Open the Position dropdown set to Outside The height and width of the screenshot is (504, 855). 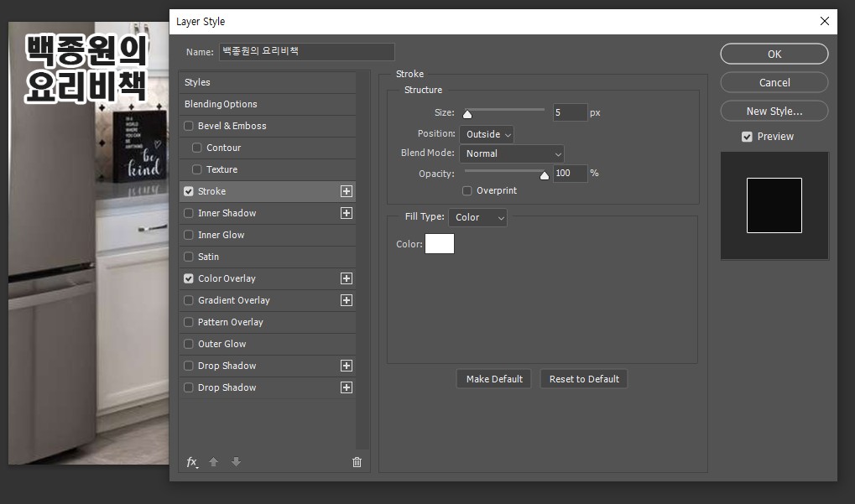tap(487, 134)
